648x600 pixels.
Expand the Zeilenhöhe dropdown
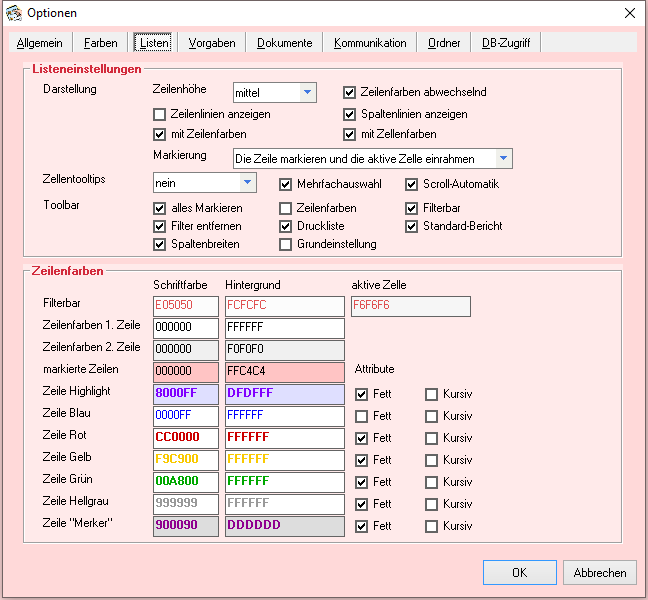click(307, 93)
